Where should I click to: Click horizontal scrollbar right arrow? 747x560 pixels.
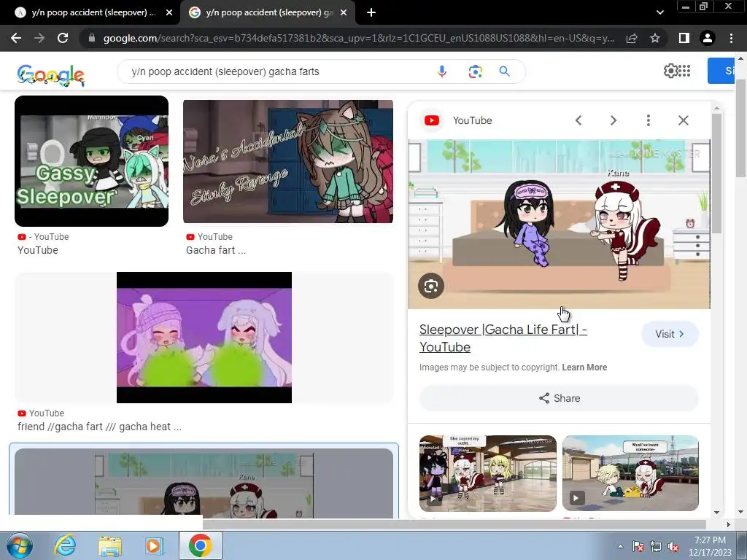tap(728, 524)
